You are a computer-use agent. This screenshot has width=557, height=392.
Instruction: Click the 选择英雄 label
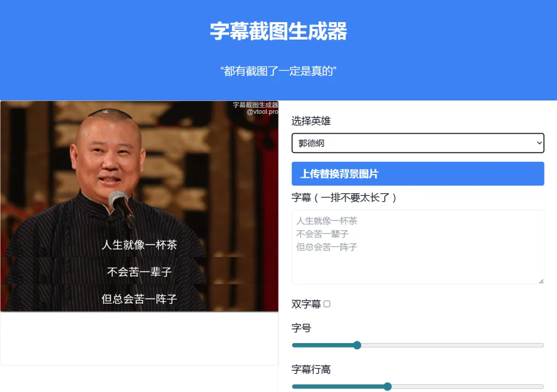(x=311, y=121)
